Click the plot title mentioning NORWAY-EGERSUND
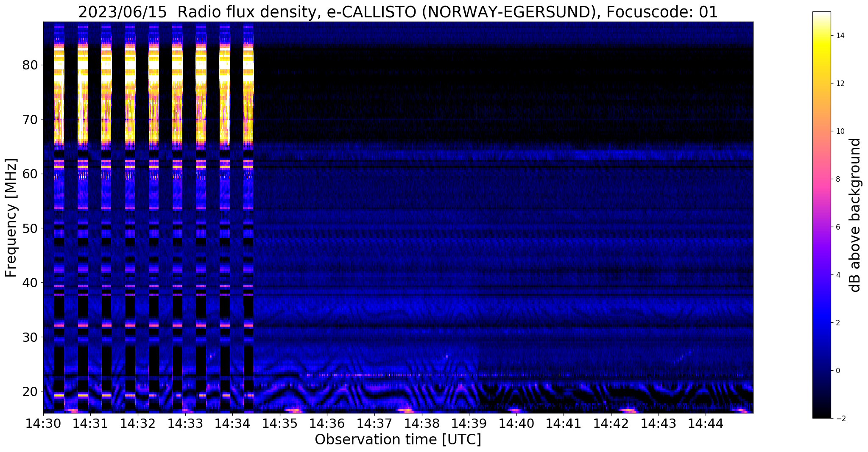This screenshot has height=452, width=868. [398, 12]
